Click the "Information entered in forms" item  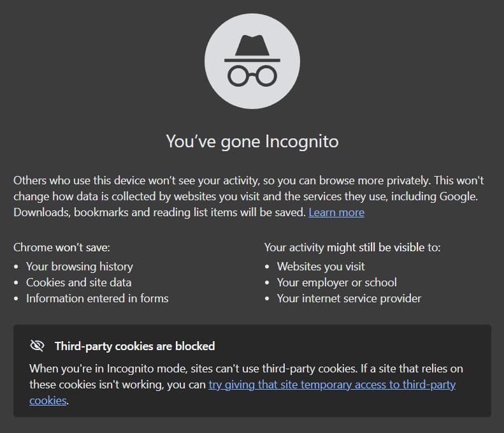[x=97, y=298]
